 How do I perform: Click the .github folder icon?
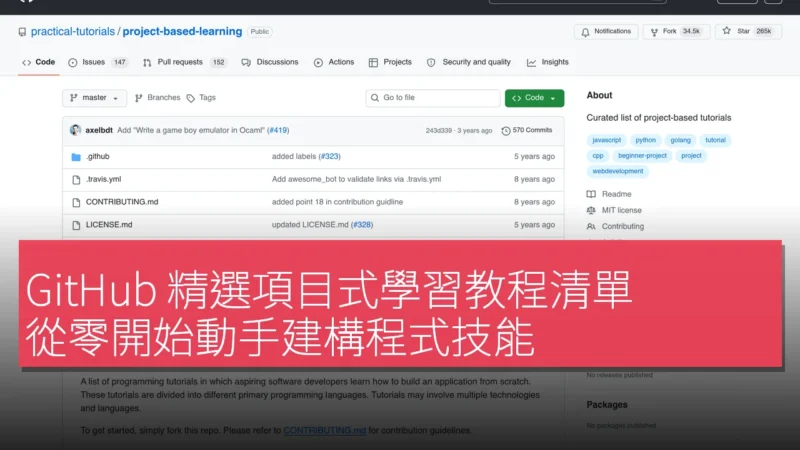coord(76,157)
